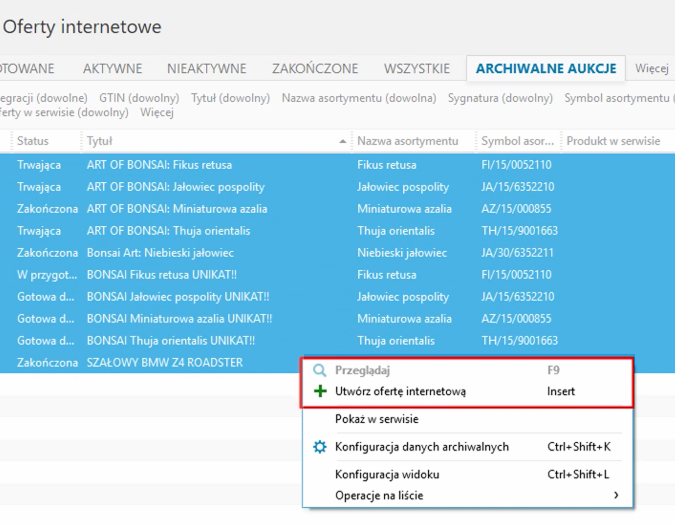Click the Status column header
Viewport: 675px width, 525px height.
(x=33, y=141)
